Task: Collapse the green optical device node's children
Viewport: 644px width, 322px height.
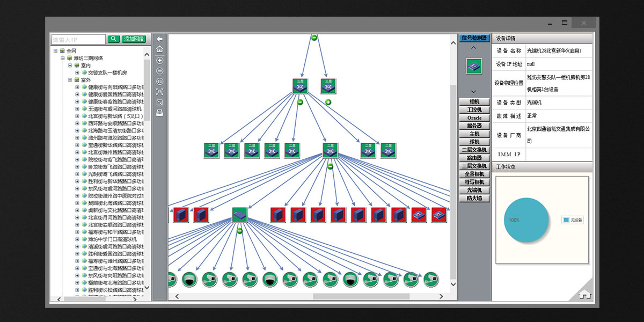Action: (x=239, y=231)
